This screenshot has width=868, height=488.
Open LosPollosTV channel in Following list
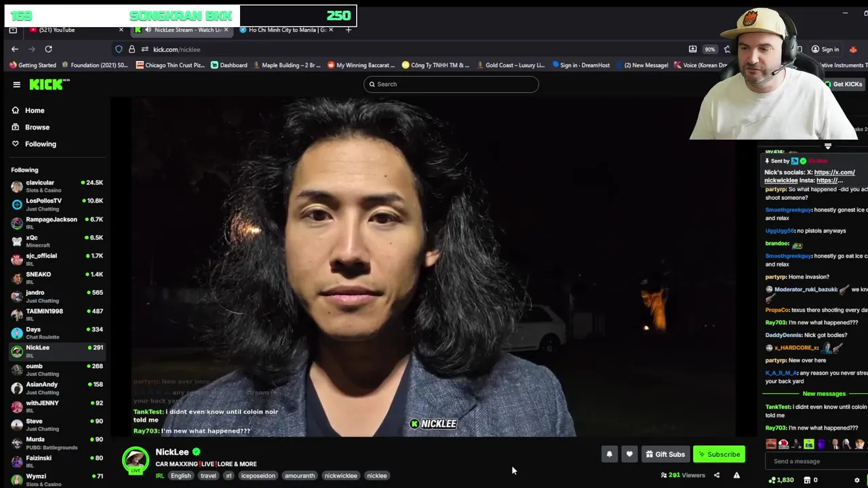(57, 204)
